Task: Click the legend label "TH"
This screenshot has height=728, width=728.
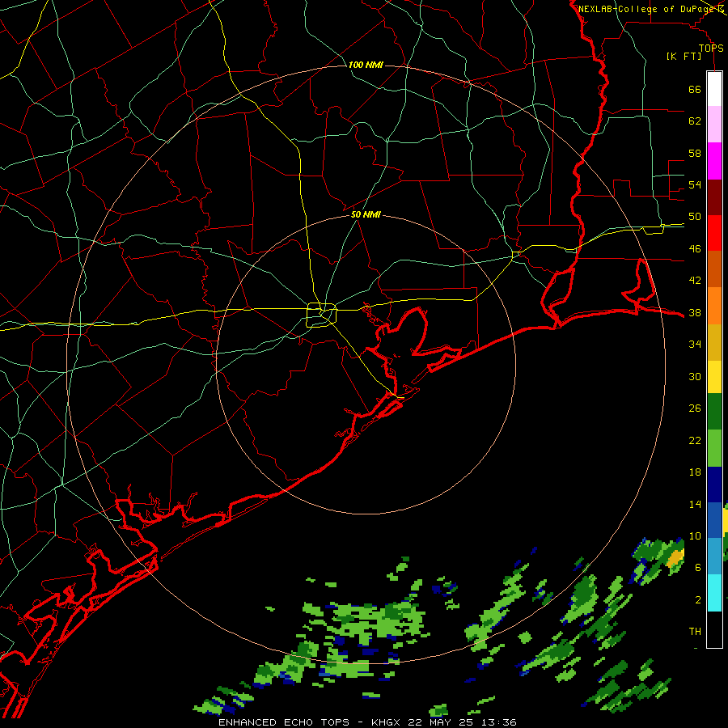Action: point(695,632)
